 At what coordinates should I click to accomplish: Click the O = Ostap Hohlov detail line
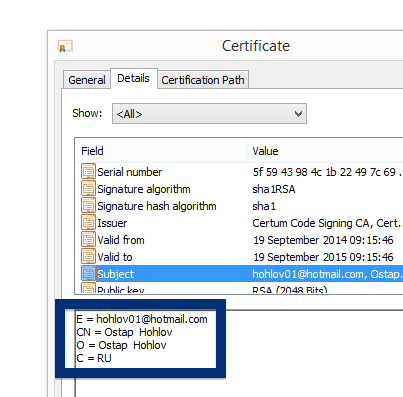tap(121, 345)
